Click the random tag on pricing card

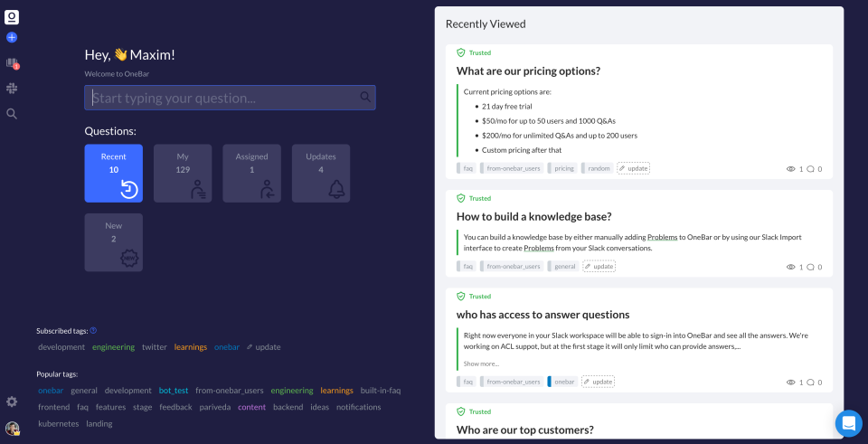tap(598, 168)
